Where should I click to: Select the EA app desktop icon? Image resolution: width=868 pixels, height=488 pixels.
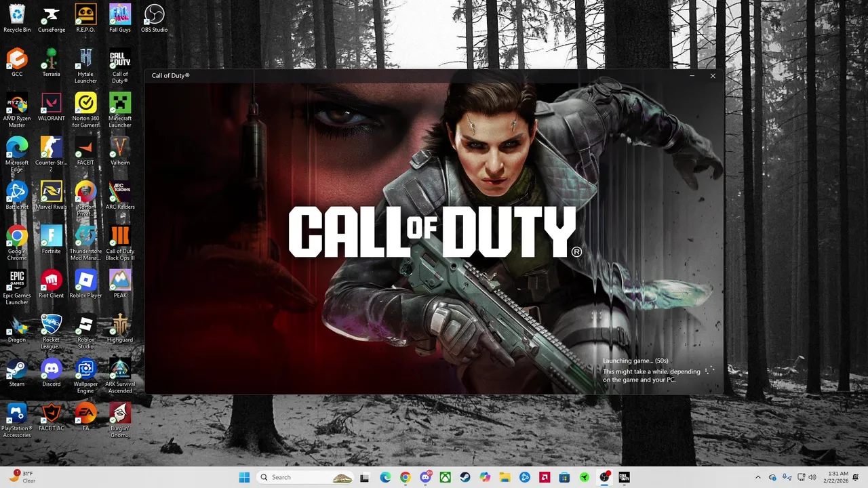coord(85,417)
